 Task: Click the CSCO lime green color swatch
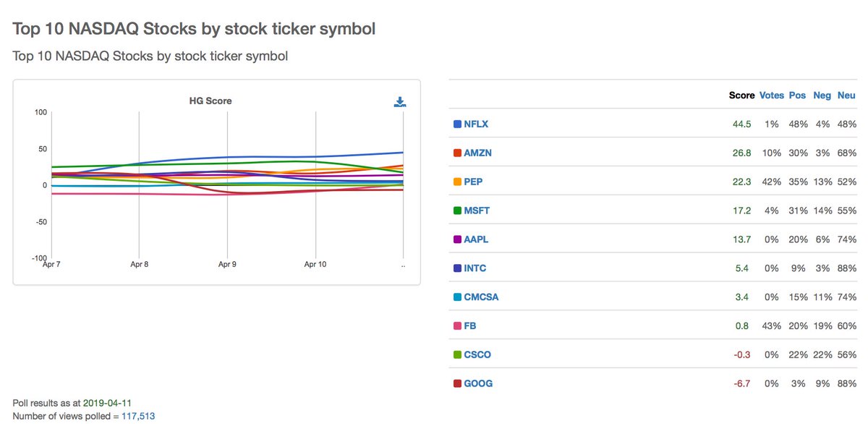(457, 355)
